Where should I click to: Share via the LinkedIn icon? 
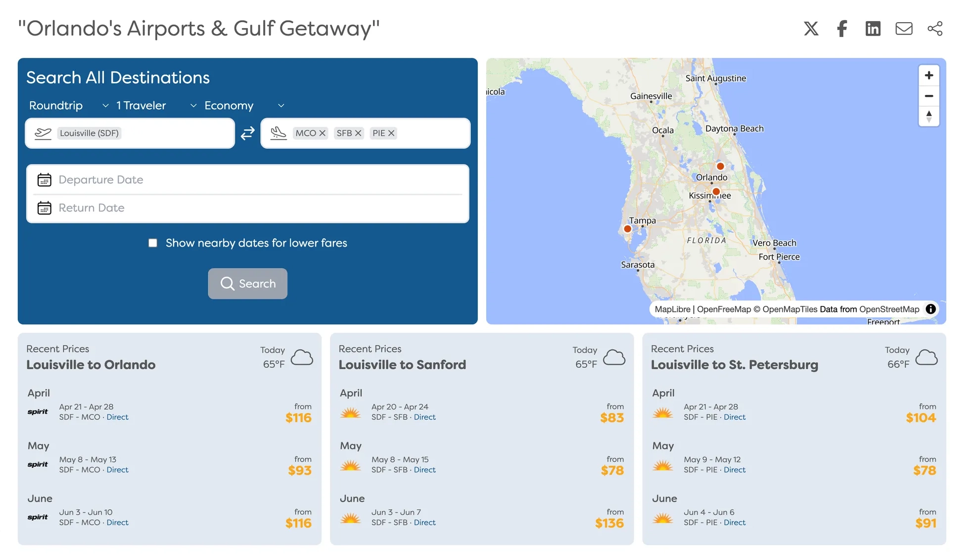(873, 29)
